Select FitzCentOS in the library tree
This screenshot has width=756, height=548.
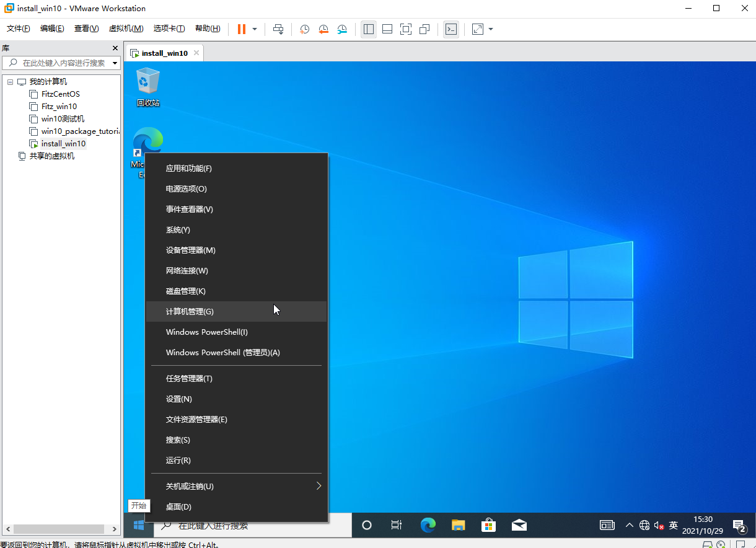pos(60,94)
